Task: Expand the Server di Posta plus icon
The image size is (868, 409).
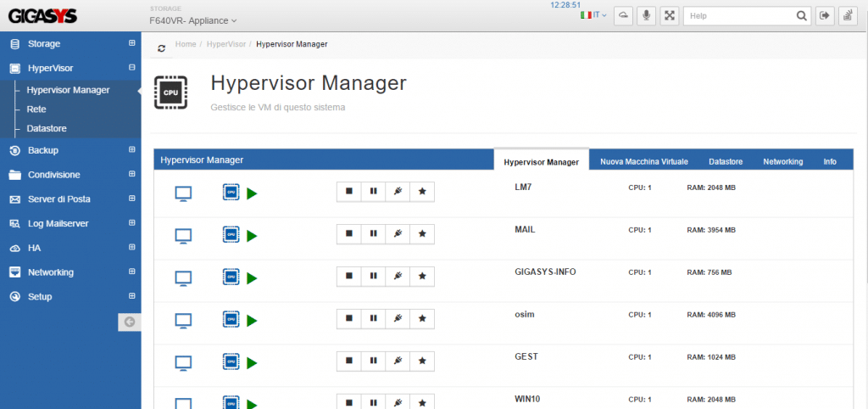Action: point(131,198)
